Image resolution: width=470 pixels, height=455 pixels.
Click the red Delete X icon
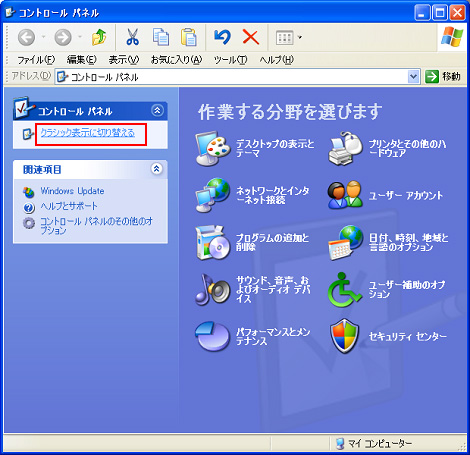[251, 37]
